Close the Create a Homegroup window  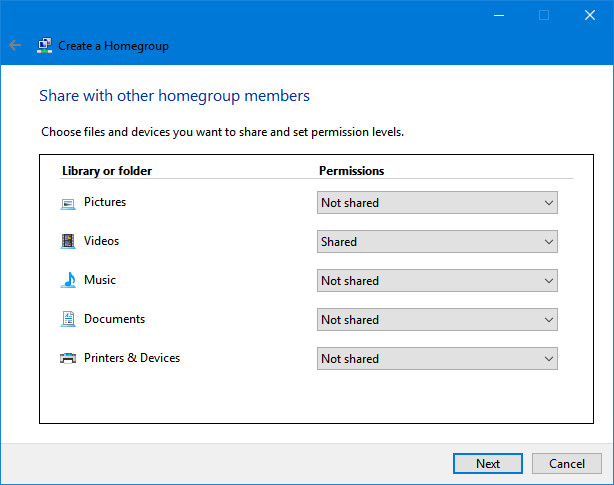point(590,15)
